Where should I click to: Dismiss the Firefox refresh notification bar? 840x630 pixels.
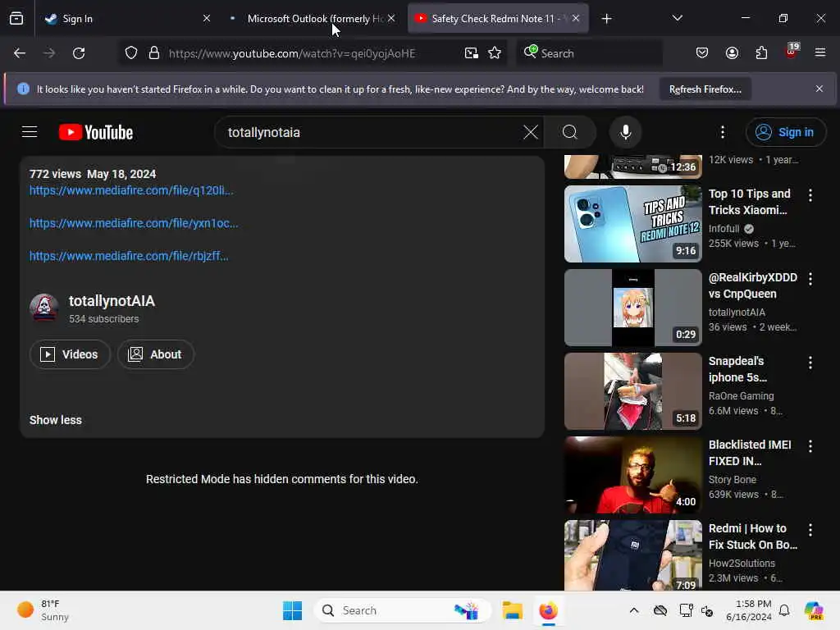click(819, 89)
